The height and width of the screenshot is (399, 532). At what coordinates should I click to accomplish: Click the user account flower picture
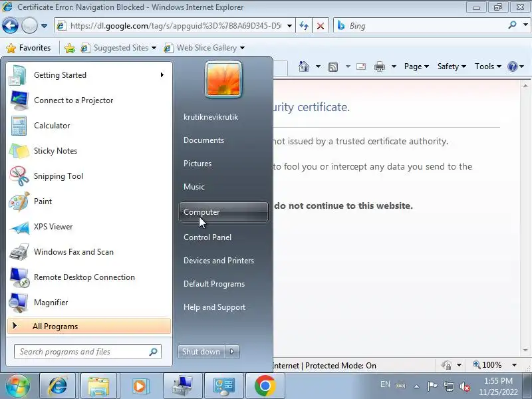click(x=223, y=79)
